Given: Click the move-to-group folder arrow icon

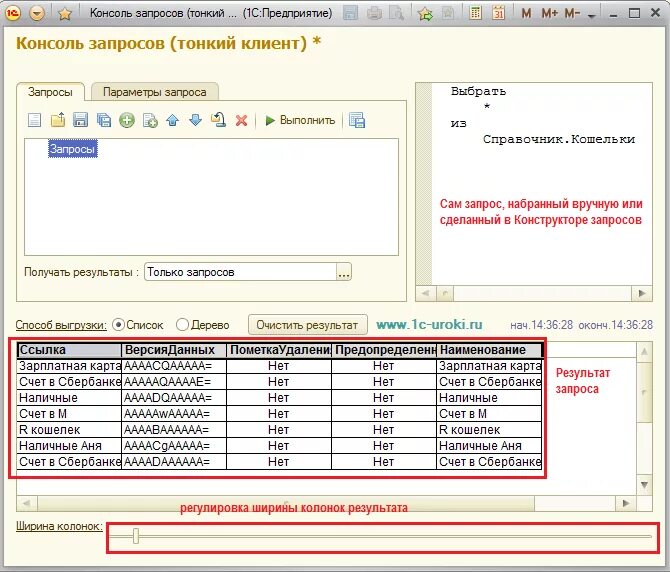Looking at the screenshot, I should (218, 120).
